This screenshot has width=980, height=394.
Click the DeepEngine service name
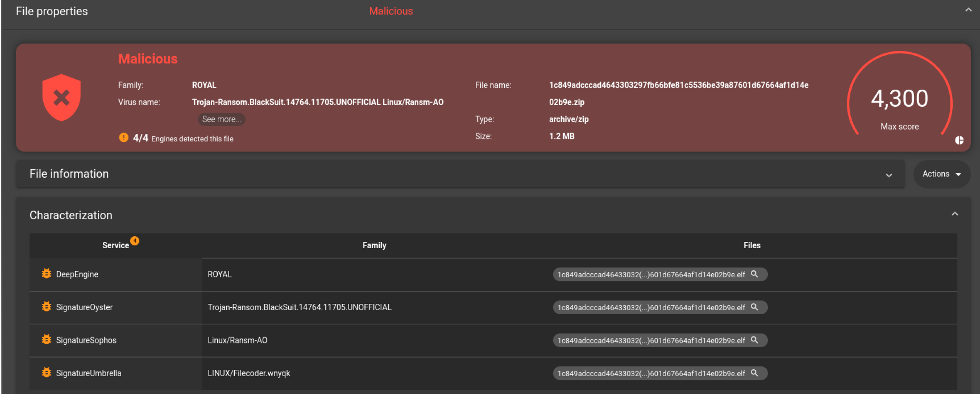(77, 274)
